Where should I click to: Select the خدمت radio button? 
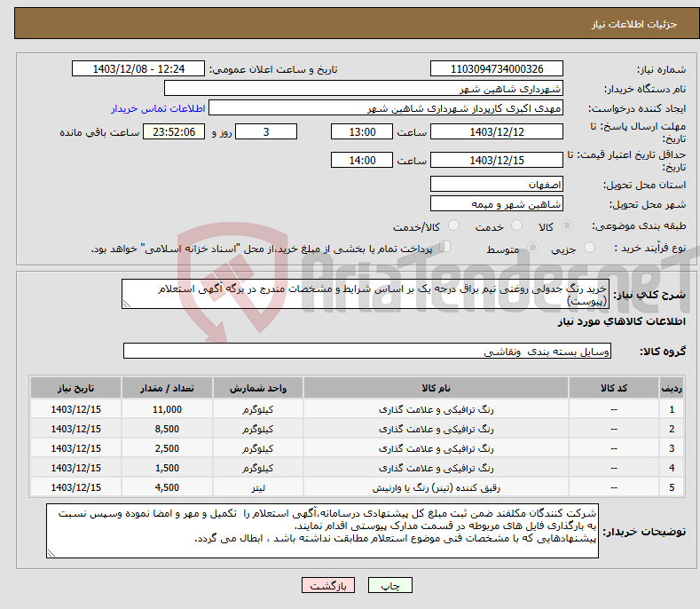tap(516, 225)
